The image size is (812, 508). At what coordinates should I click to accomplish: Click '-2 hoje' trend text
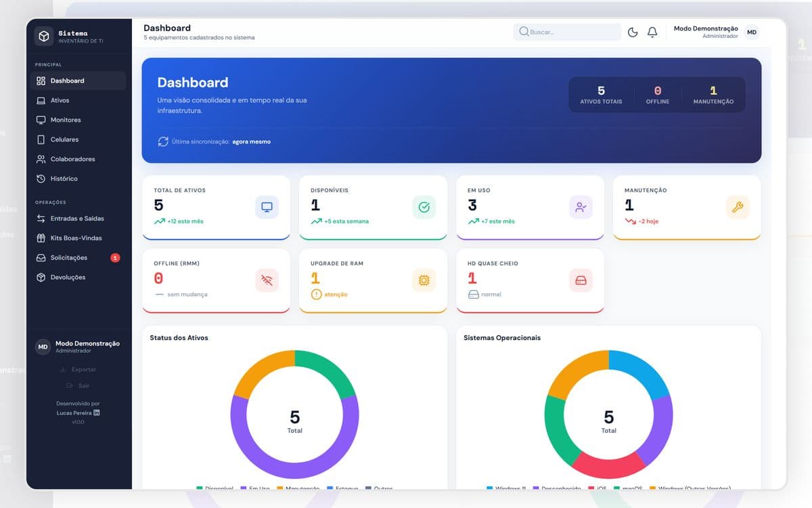click(x=648, y=221)
